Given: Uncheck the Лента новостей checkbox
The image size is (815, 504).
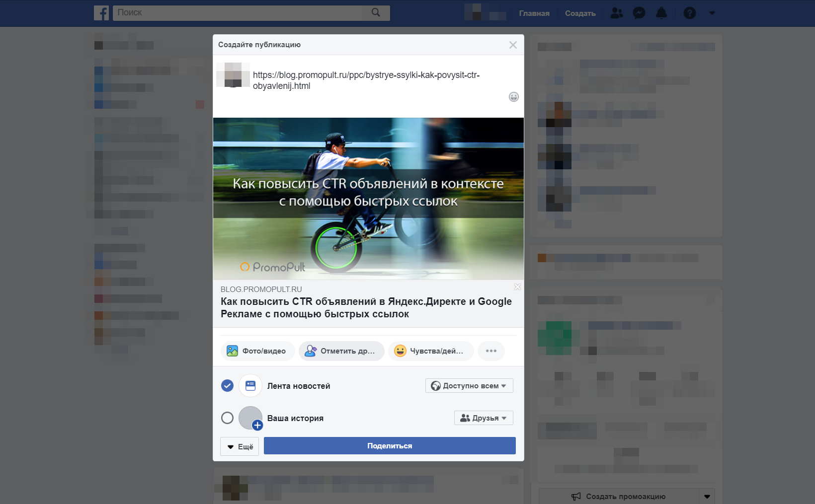Looking at the screenshot, I should click(x=227, y=386).
